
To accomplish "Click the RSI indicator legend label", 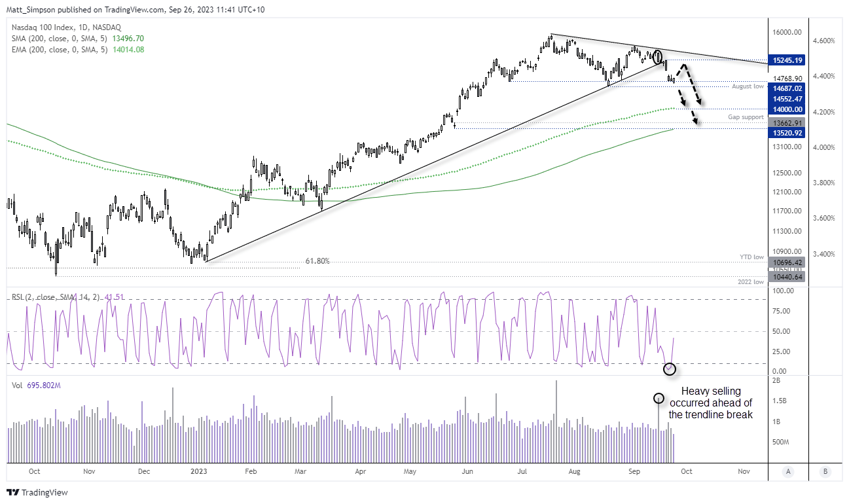I will [66, 297].
